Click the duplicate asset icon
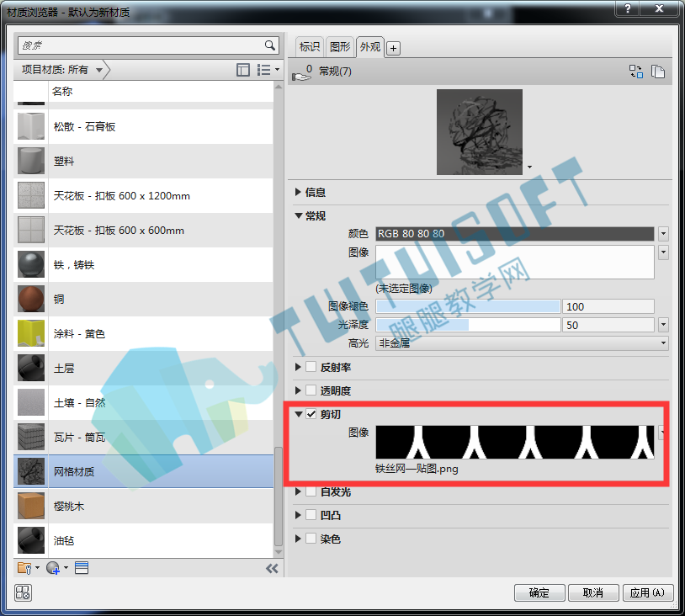The image size is (685, 616). pos(658,72)
